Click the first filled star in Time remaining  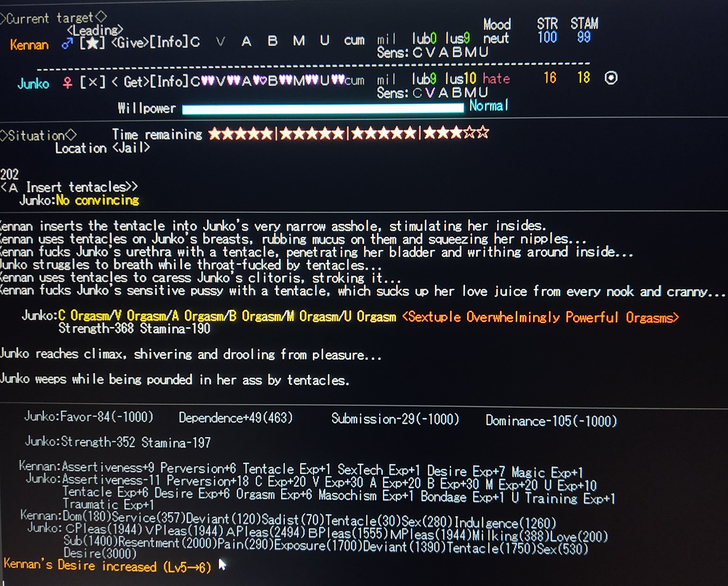point(215,134)
